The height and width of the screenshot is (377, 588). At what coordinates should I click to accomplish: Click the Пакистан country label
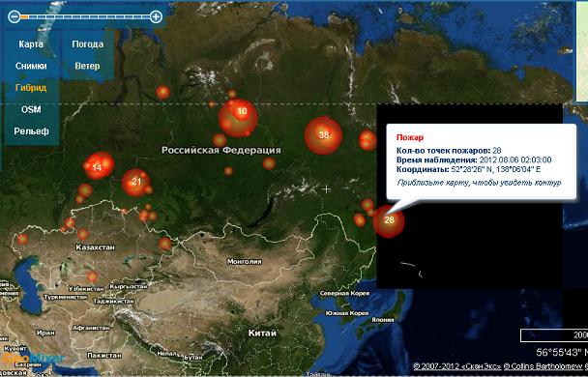(x=104, y=356)
